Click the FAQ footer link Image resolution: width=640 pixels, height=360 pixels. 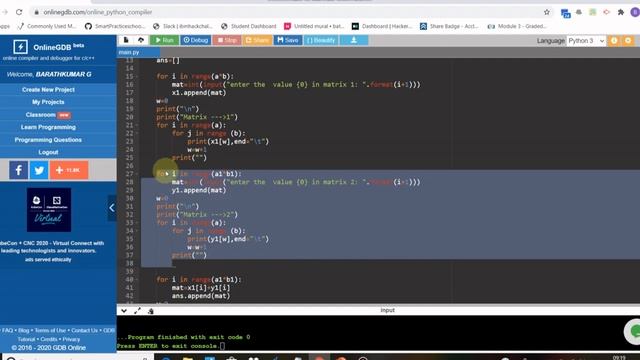[x=7, y=330]
